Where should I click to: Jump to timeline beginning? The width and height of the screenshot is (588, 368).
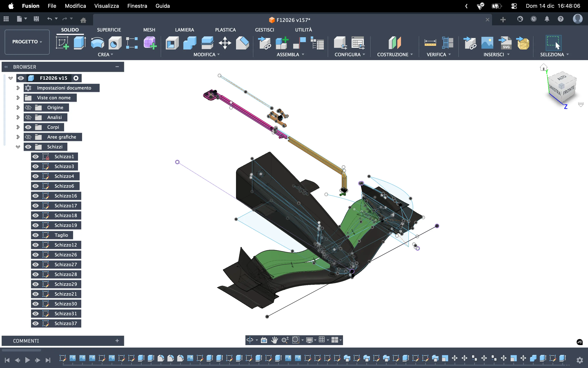(x=7, y=360)
